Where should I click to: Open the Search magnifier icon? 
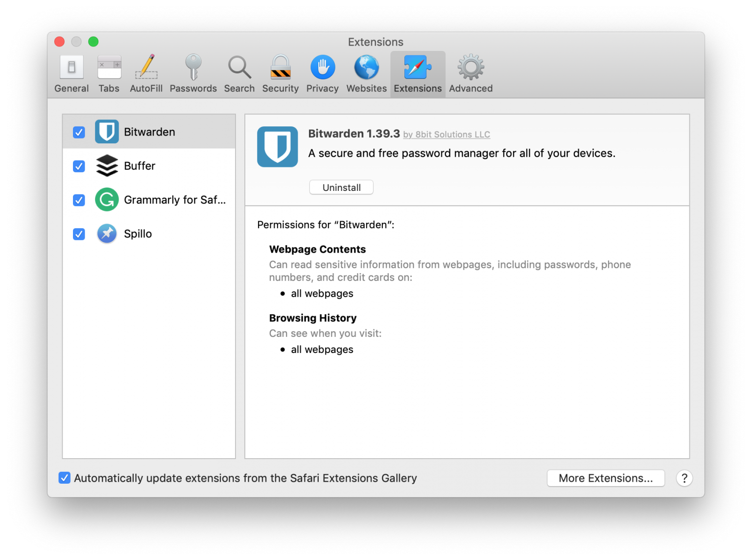tap(239, 68)
